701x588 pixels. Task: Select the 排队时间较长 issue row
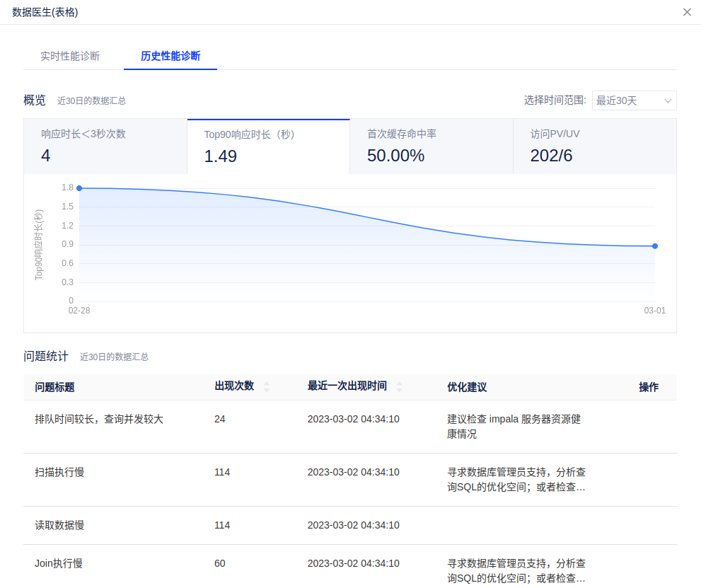point(99,420)
